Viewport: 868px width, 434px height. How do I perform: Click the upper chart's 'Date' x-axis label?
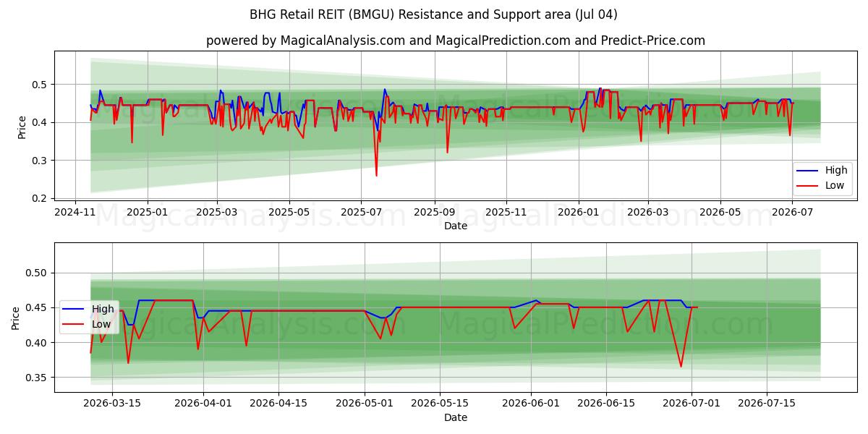[x=456, y=226]
